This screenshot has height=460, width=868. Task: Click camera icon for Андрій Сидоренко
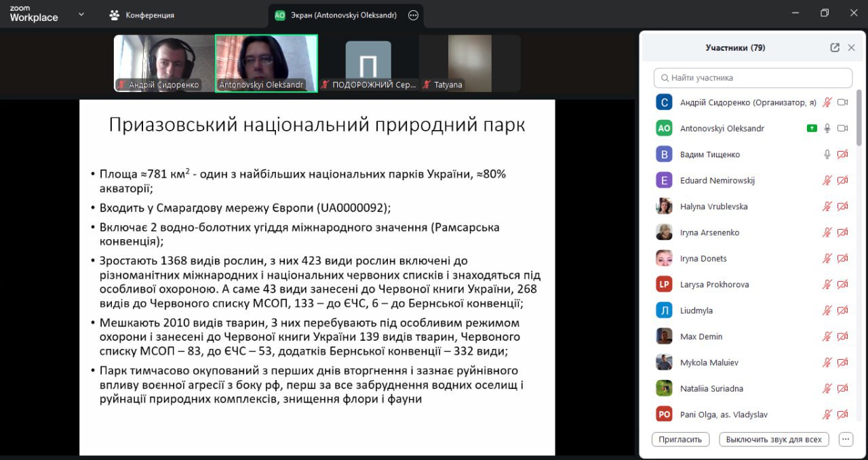[x=843, y=102]
